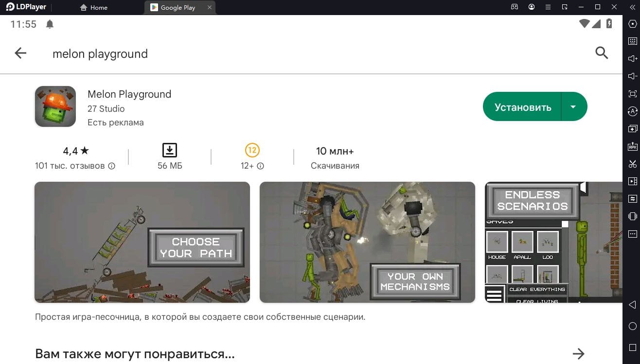This screenshot has width=640, height=364.
Task: Open the arrow next to Вам также могут понравиться
Action: click(x=578, y=353)
